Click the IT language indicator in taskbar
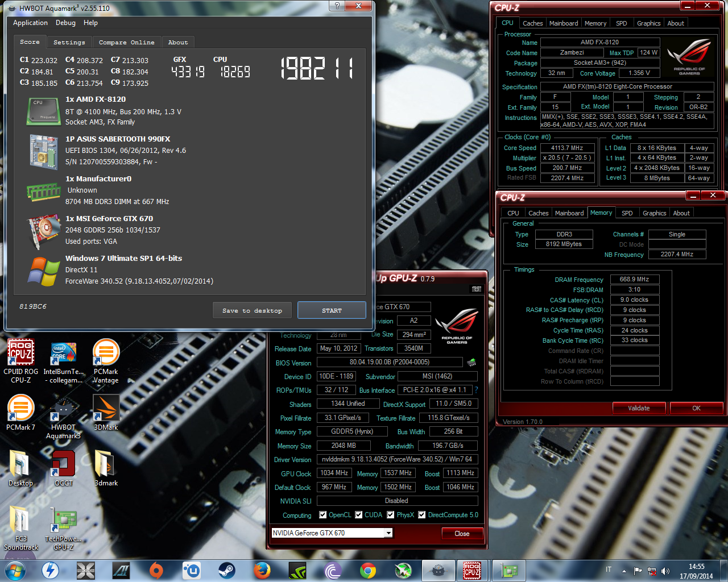This screenshot has width=728, height=582. (608, 569)
